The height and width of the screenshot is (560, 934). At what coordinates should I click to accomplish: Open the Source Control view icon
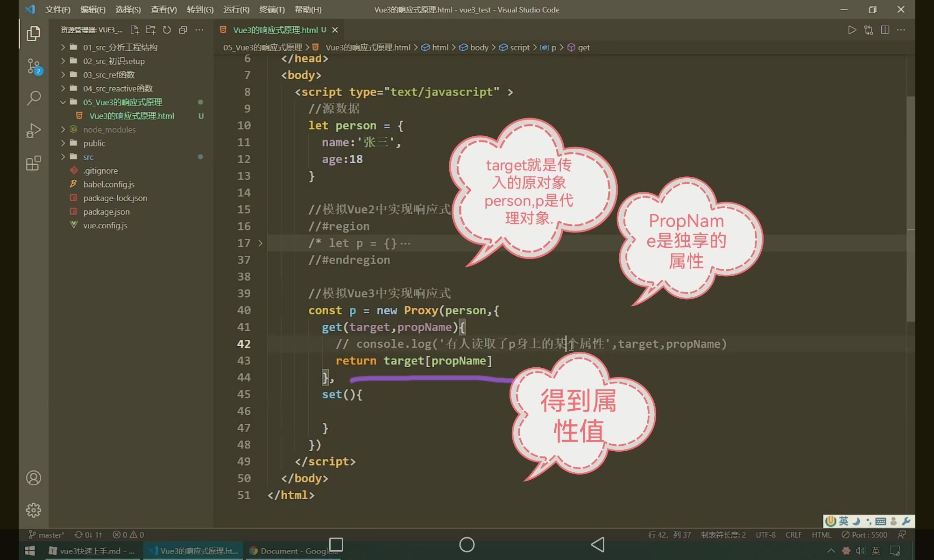[34, 66]
